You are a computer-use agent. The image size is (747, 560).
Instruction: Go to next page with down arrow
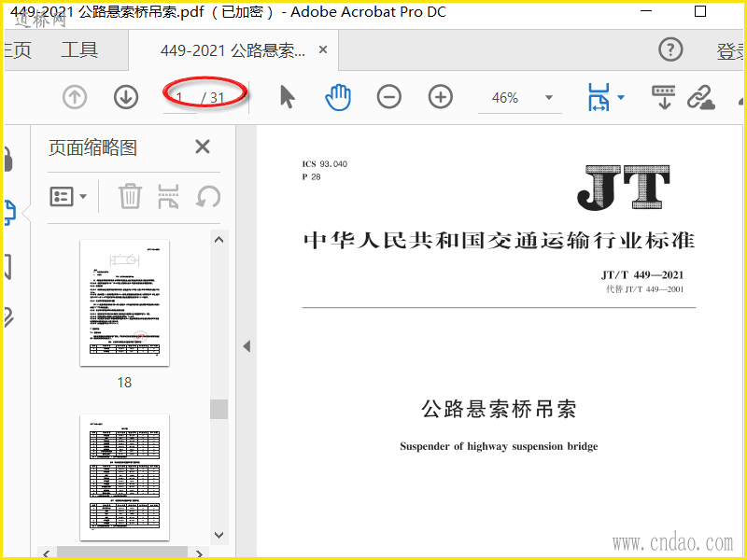[126, 97]
